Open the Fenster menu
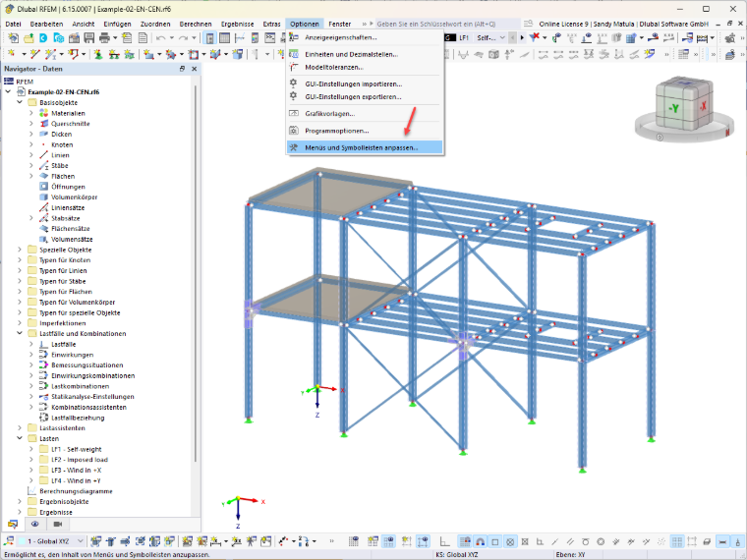 point(340,24)
